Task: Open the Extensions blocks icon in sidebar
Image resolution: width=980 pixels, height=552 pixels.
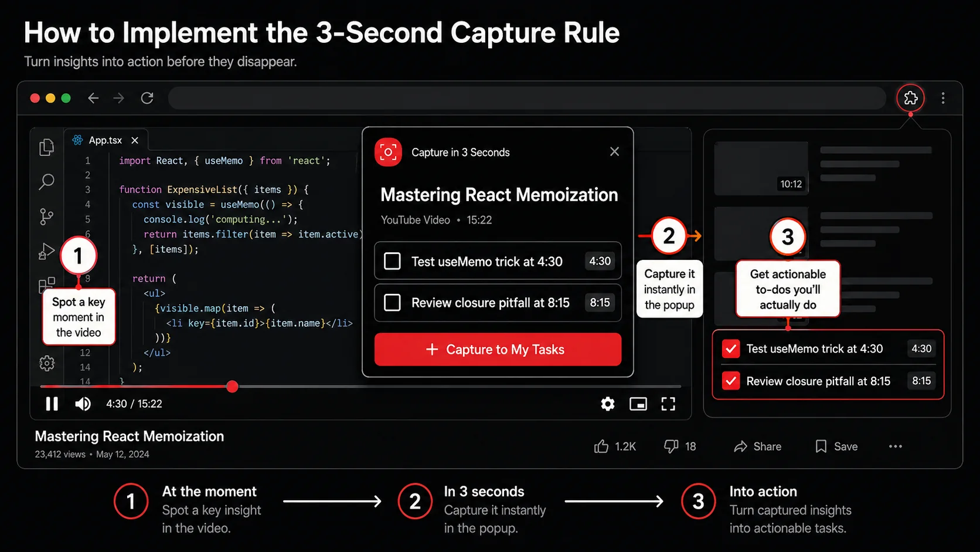Action: click(46, 285)
